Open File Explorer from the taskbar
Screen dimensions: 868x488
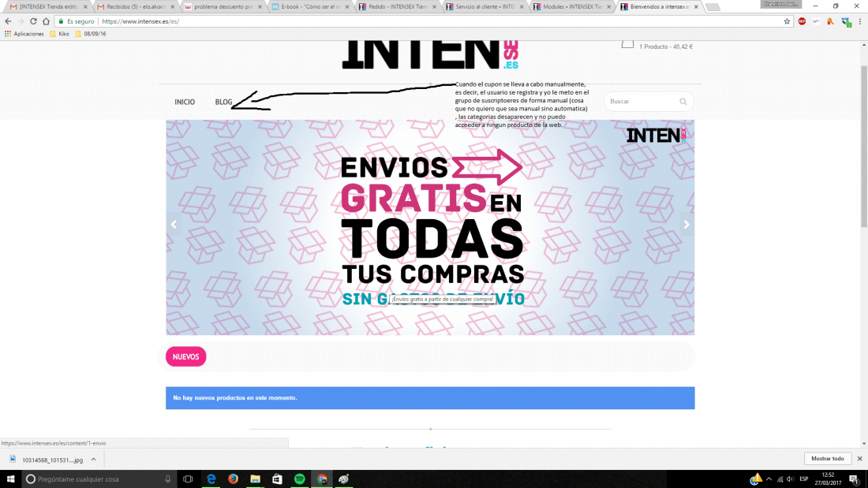pyautogui.click(x=255, y=479)
